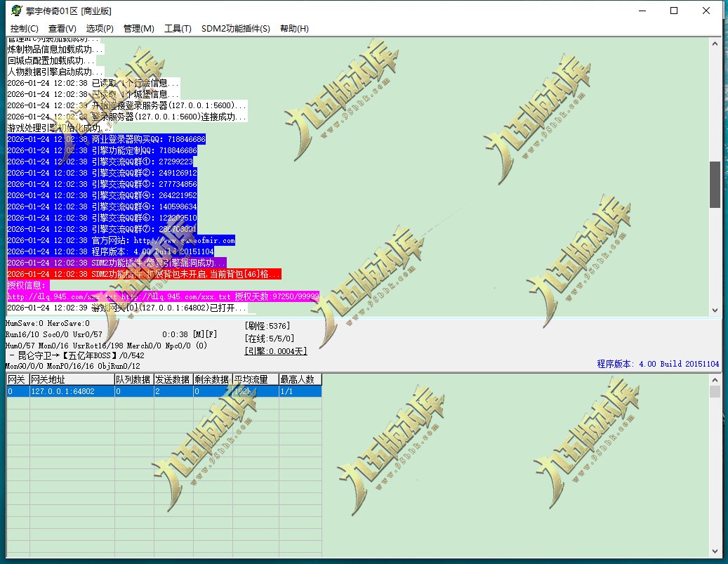The image size is (728, 564).
Task: Click the 剩余数据 column header
Action: 213,379
